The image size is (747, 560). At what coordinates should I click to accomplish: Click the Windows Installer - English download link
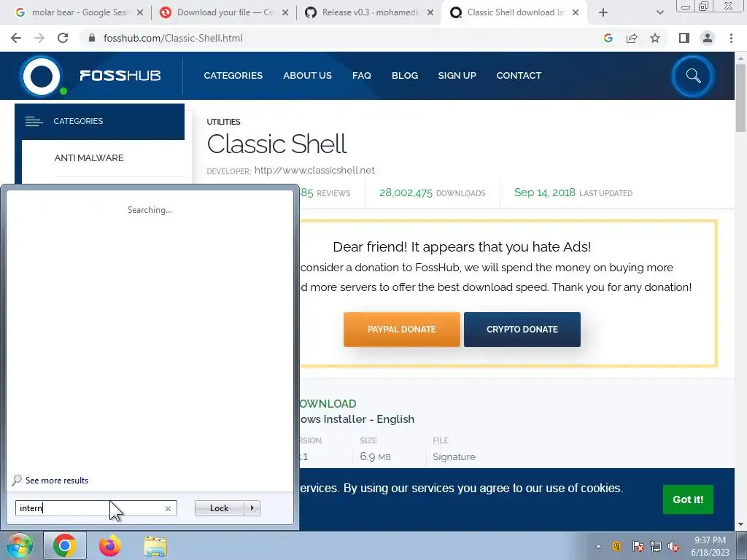tap(357, 419)
